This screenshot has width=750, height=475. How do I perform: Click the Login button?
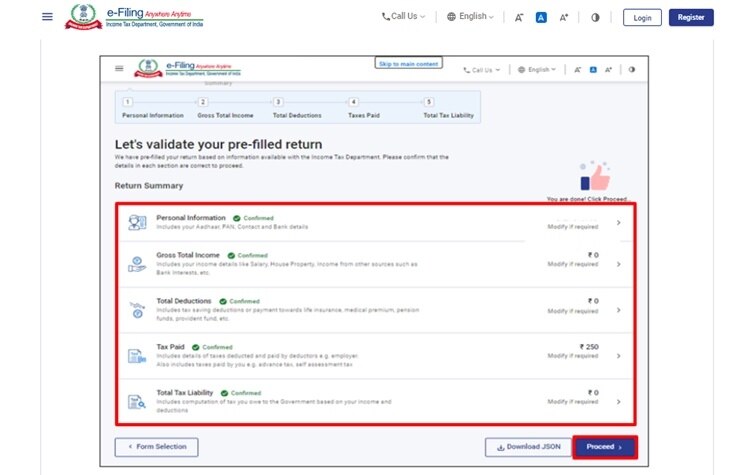(x=642, y=17)
